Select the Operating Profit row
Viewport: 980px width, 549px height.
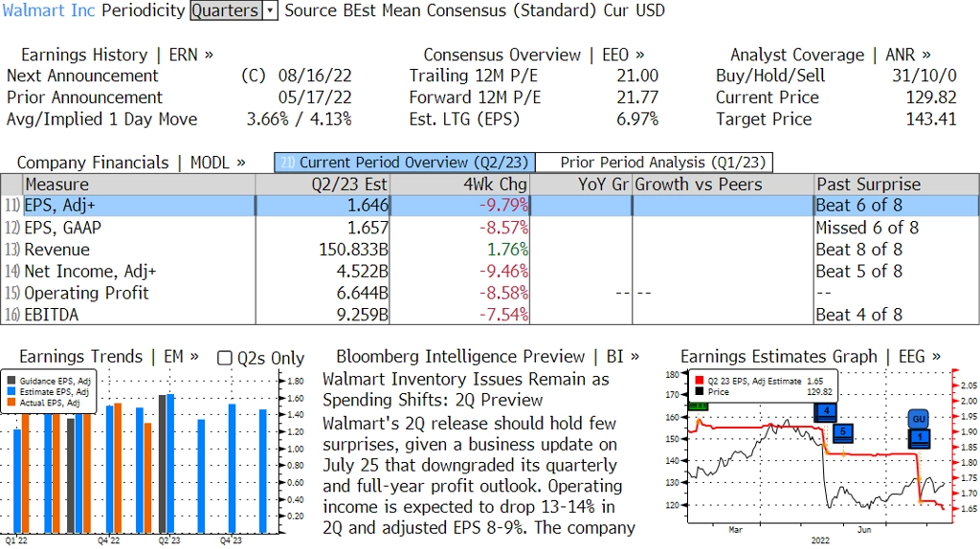490,293
